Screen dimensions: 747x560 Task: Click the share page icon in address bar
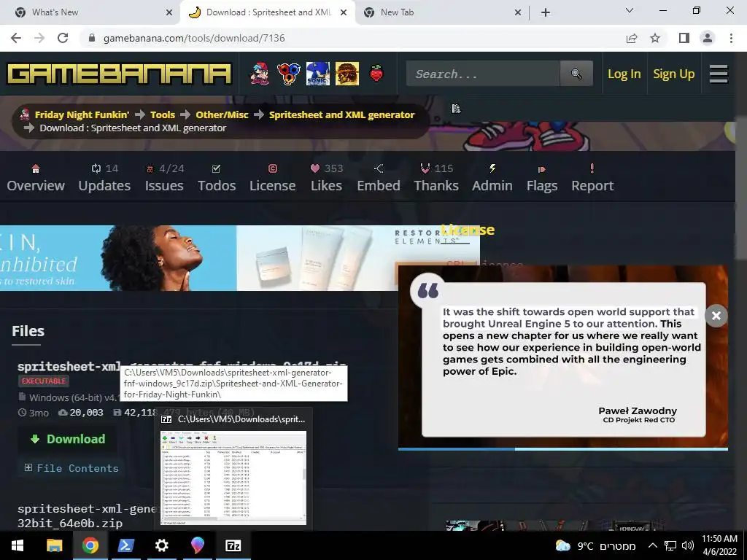click(x=632, y=38)
